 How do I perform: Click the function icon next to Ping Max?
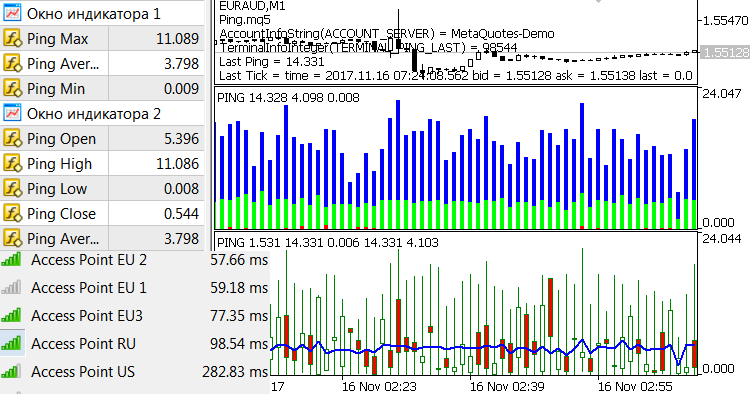pos(12,38)
